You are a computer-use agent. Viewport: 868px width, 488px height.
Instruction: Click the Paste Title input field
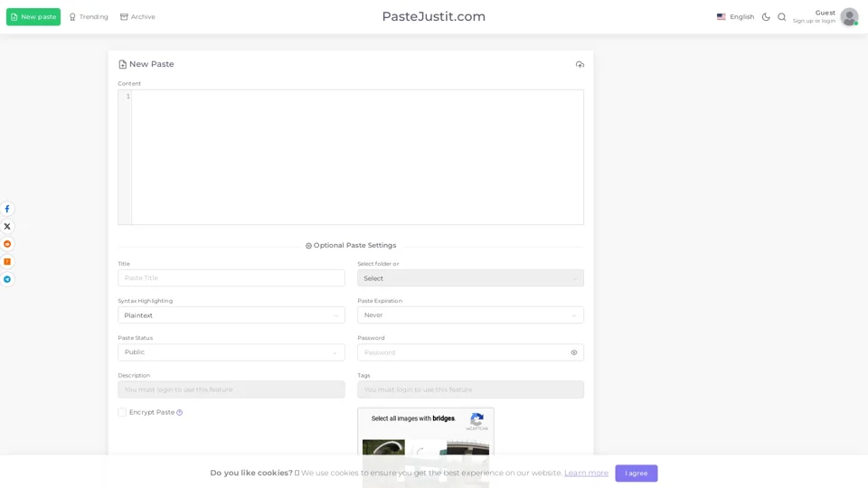[x=231, y=277]
